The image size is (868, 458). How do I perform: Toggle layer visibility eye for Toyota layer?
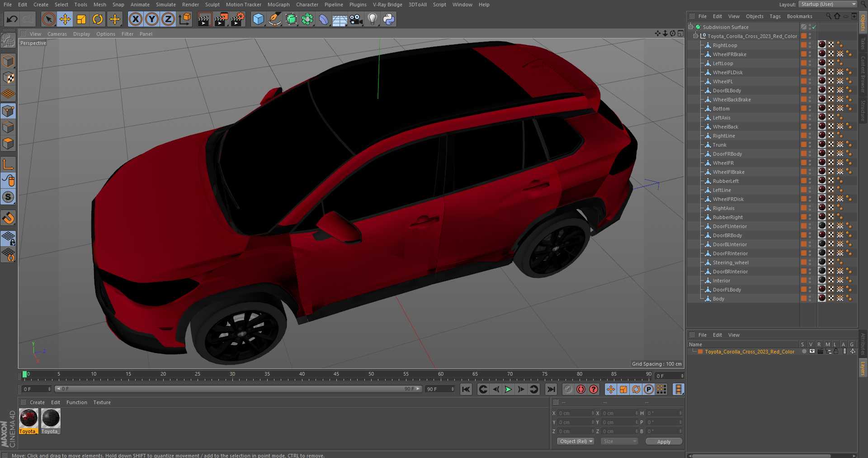[x=812, y=352]
